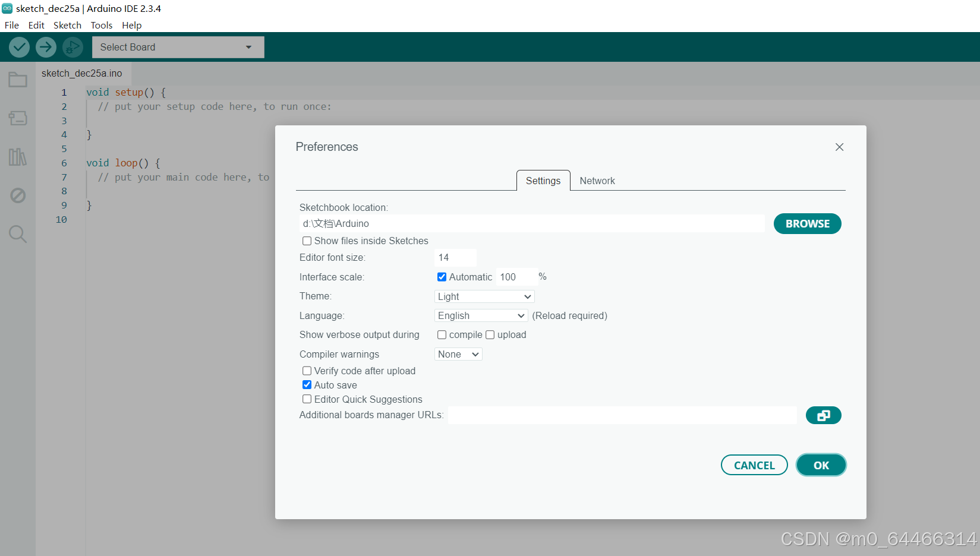Image resolution: width=980 pixels, height=556 pixels.
Task: Enable Show files inside Sketches
Action: 307,241
